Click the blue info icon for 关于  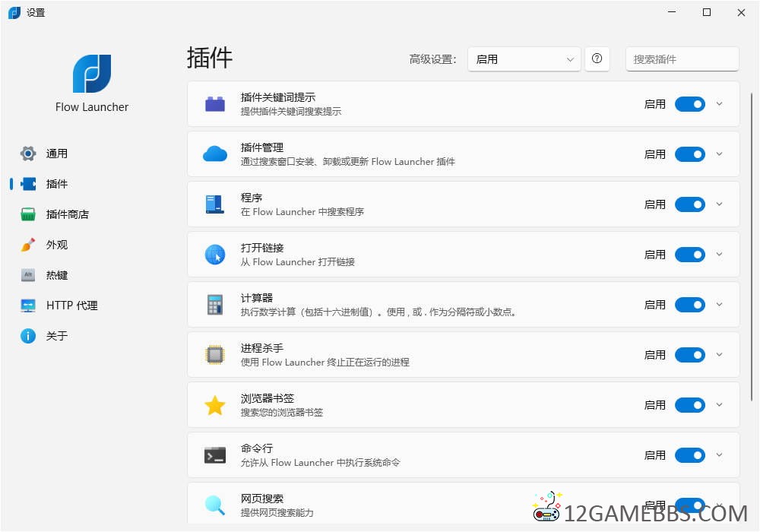(x=28, y=336)
